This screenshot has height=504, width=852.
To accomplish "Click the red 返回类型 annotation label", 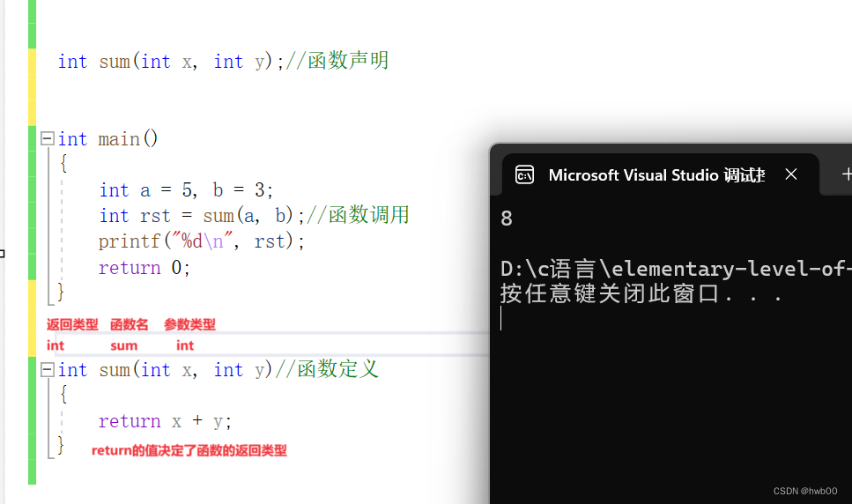I will click(72, 325).
